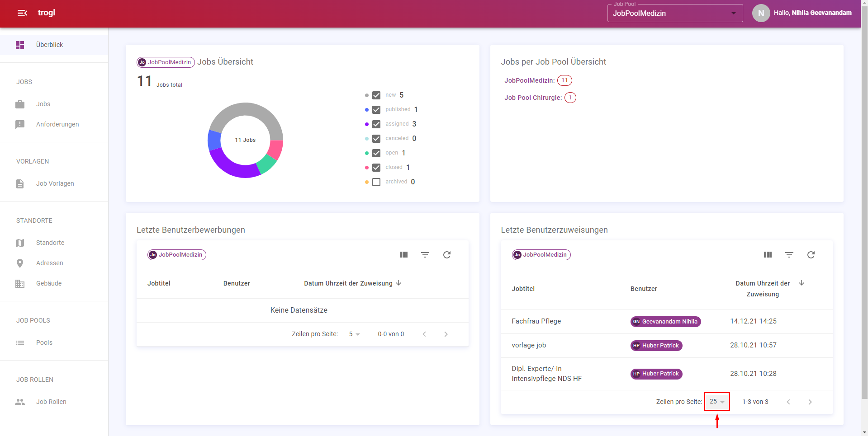The image size is (868, 436).
Task: Open column settings in Letzte Benutzerzuweisungen table
Action: (768, 255)
